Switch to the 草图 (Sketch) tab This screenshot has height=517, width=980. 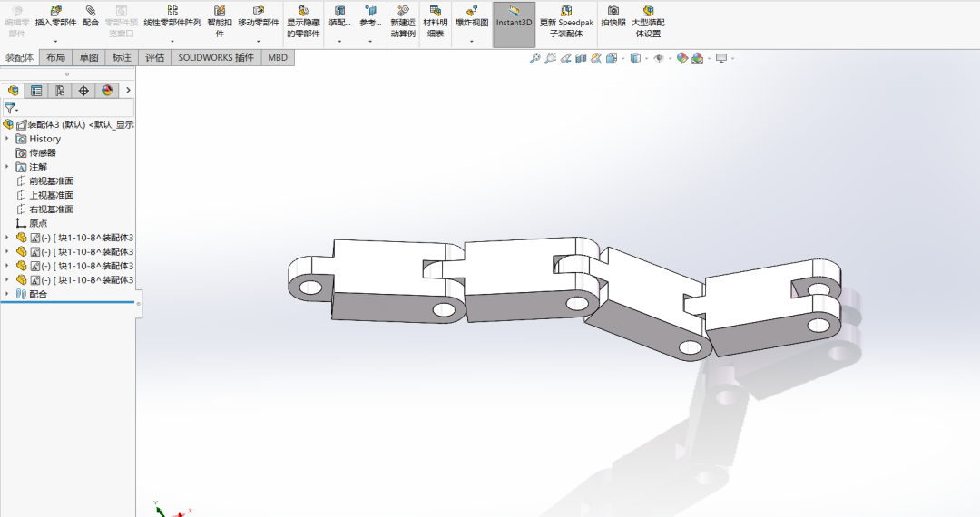[x=88, y=57]
